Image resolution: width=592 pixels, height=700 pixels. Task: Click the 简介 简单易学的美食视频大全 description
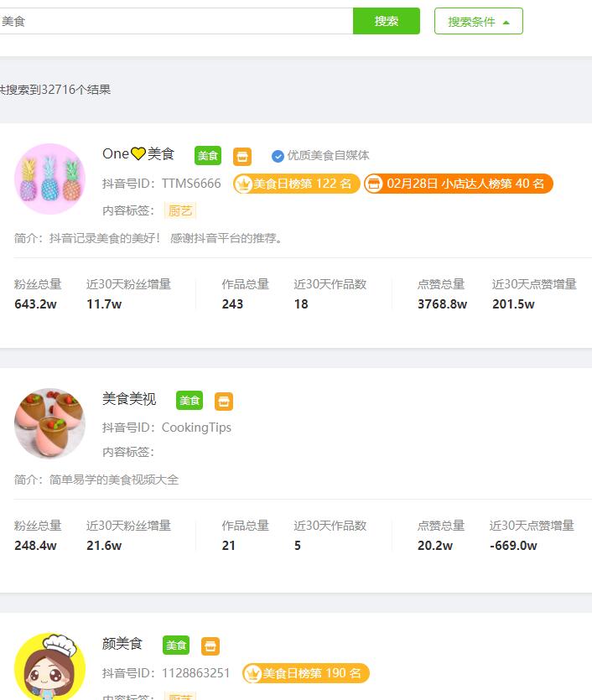(96, 480)
